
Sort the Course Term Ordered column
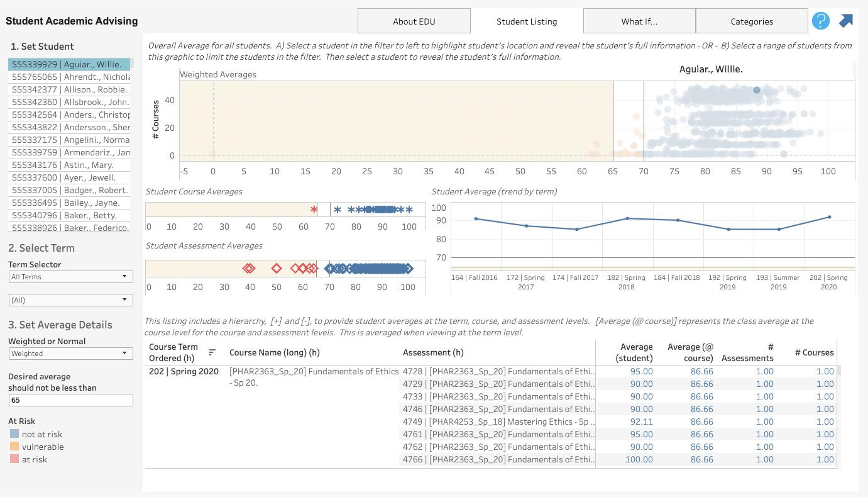point(212,352)
